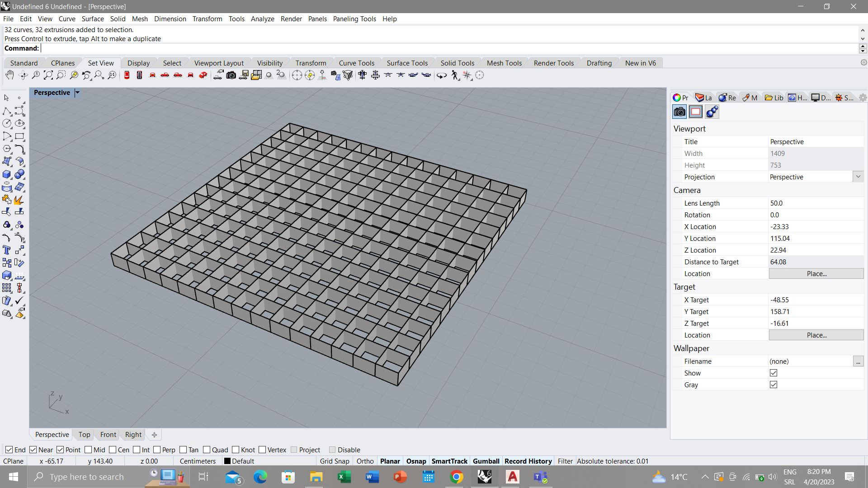
Task: Disable the Near osnap checkbox
Action: (33, 450)
